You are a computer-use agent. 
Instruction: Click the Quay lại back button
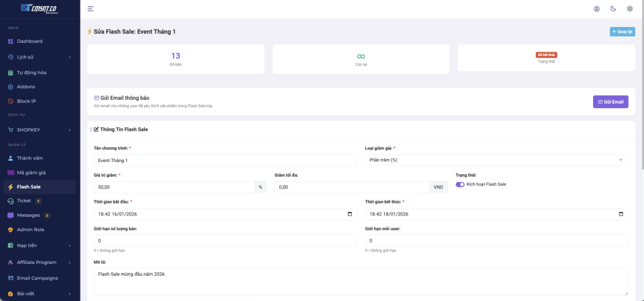(x=622, y=31)
